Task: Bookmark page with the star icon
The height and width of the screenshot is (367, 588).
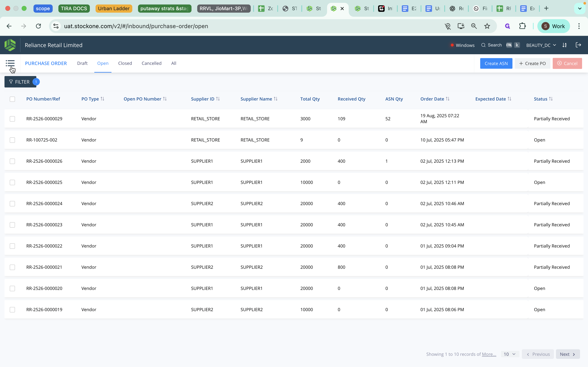Action: (487, 26)
